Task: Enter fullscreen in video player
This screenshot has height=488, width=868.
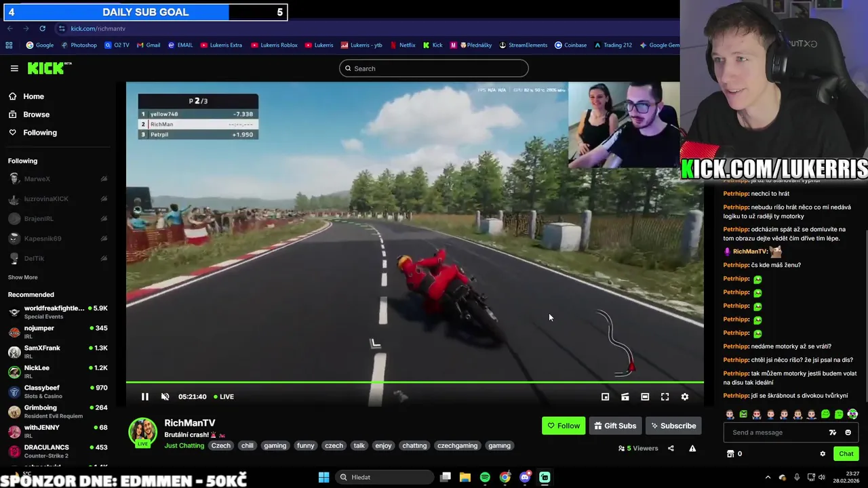Action: point(665,396)
